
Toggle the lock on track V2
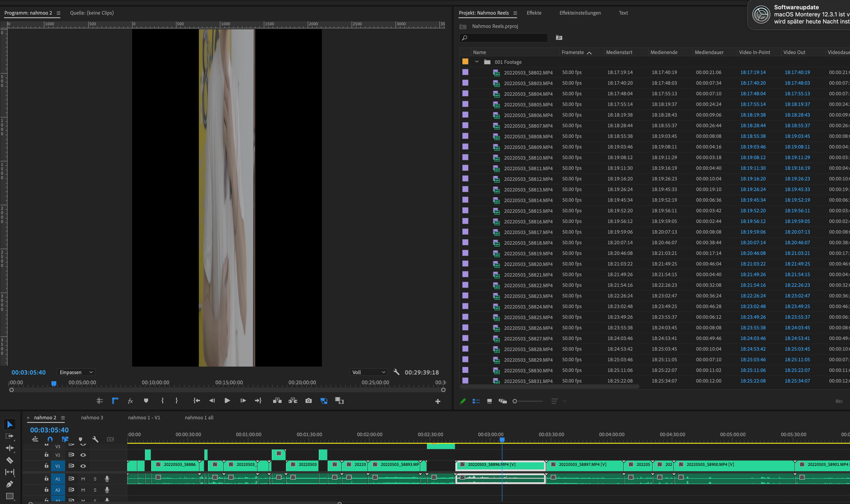[47, 454]
